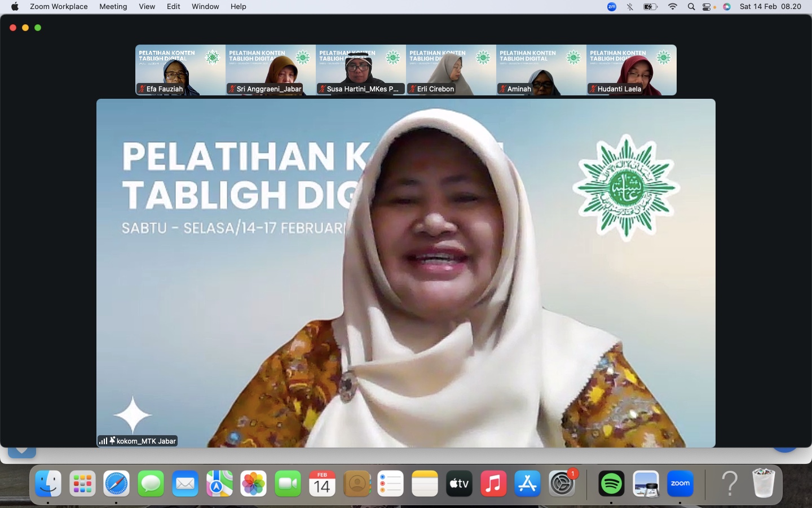
Task: Click the Zoom status icon in menu bar
Action: (x=612, y=7)
